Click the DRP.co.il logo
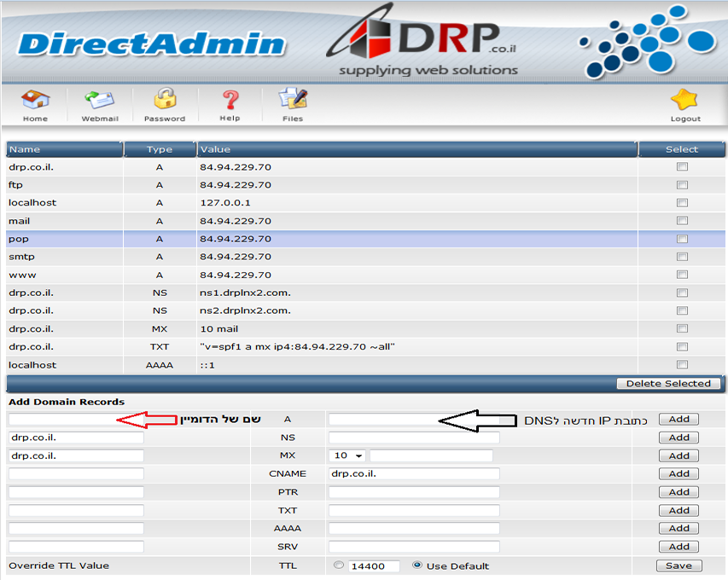 click(427, 43)
